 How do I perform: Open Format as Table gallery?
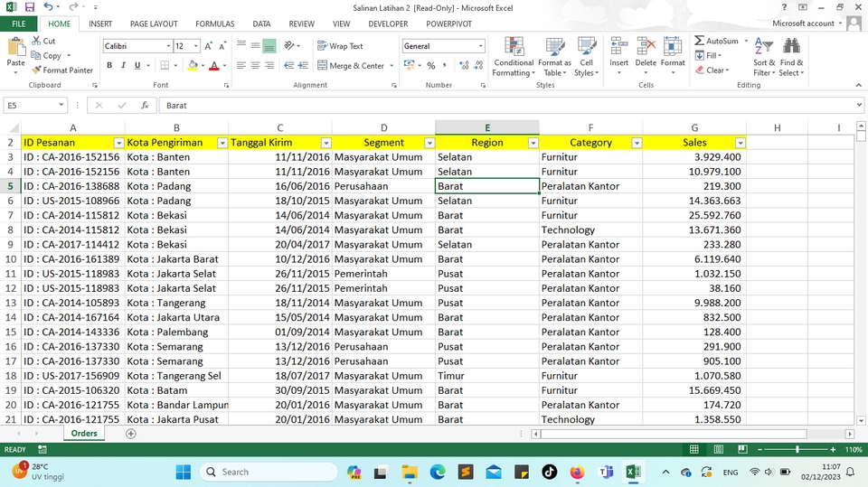coord(554,57)
